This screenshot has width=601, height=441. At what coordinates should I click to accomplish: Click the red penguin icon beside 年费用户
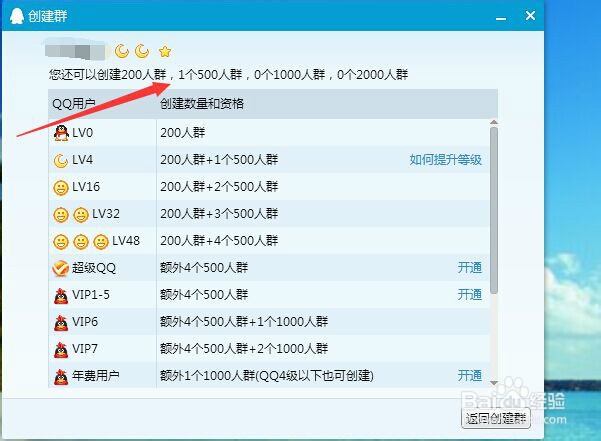(x=61, y=377)
